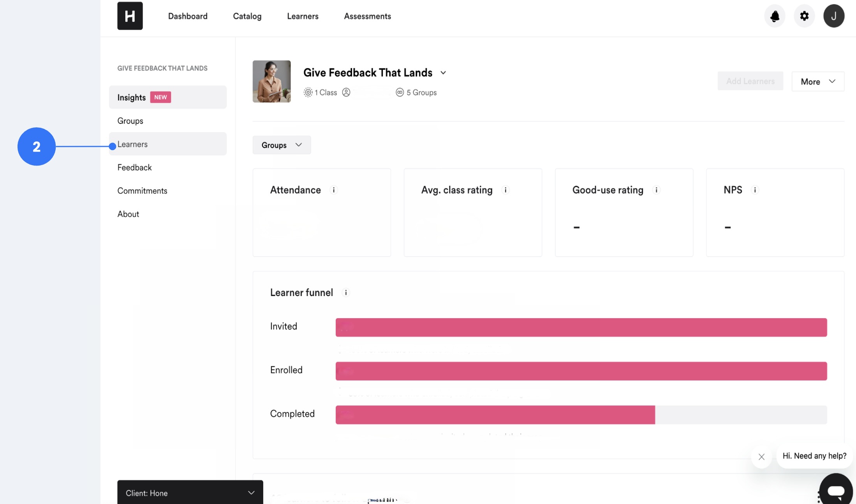Dismiss the help prompt with the X
Viewport: 856px width, 504px height.
point(762,457)
